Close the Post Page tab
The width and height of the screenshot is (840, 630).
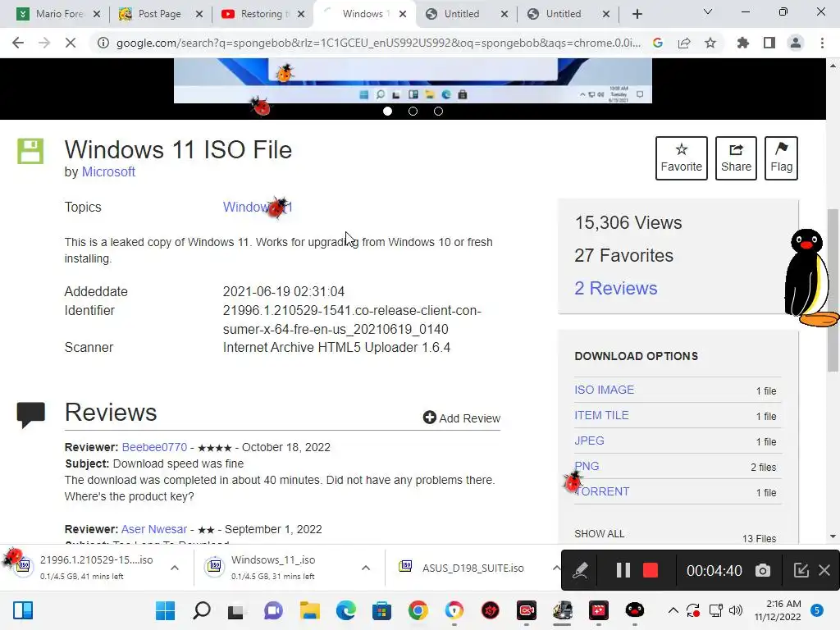(199, 14)
